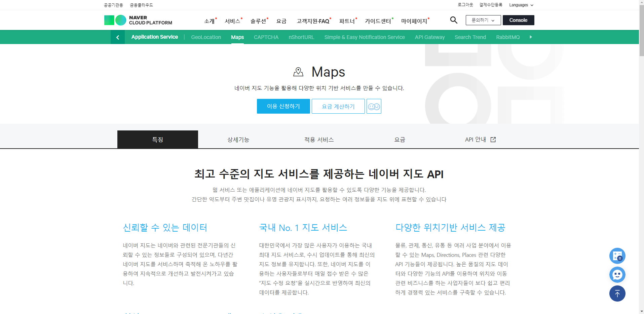
Task: Click the satisfaction faces feedback icon
Action: pyautogui.click(x=374, y=106)
